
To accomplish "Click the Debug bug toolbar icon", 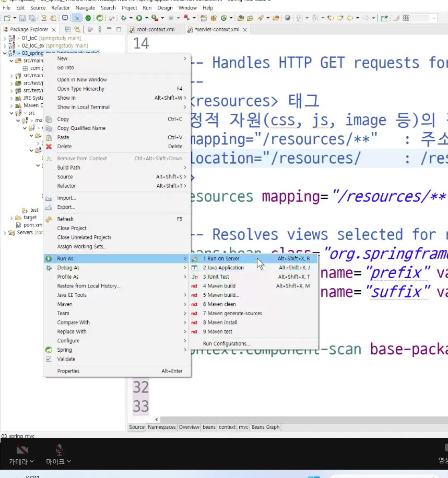I will click(x=124, y=18).
